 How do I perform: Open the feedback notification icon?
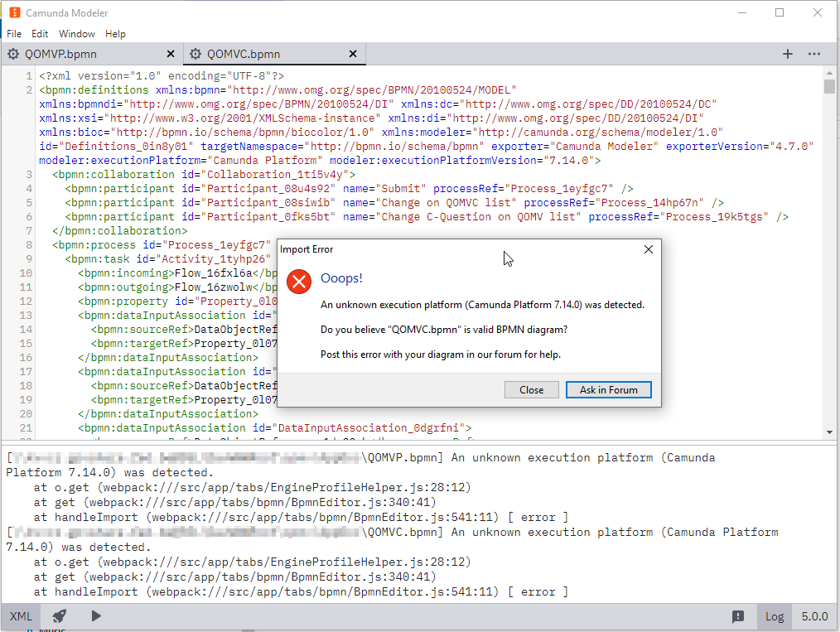pos(737,616)
